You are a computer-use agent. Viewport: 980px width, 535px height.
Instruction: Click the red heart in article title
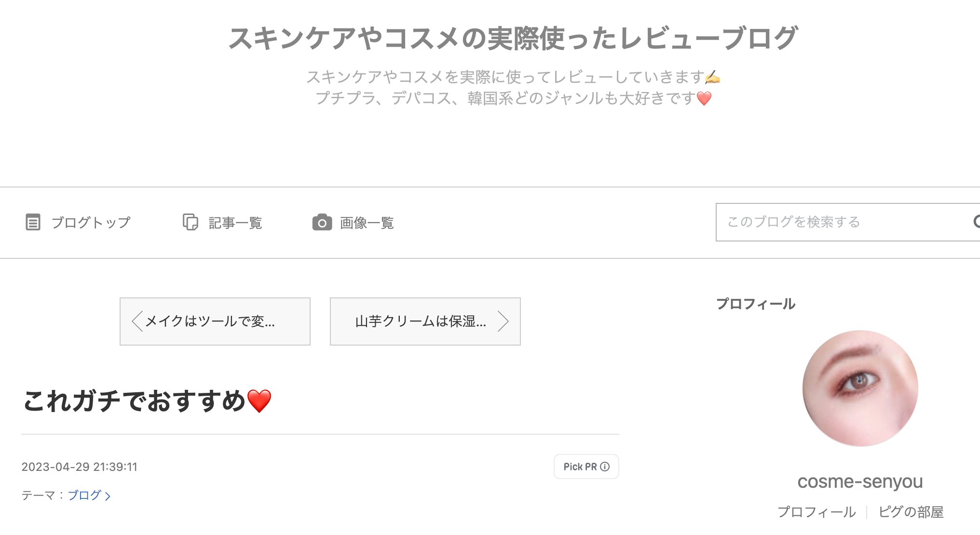pos(259,401)
